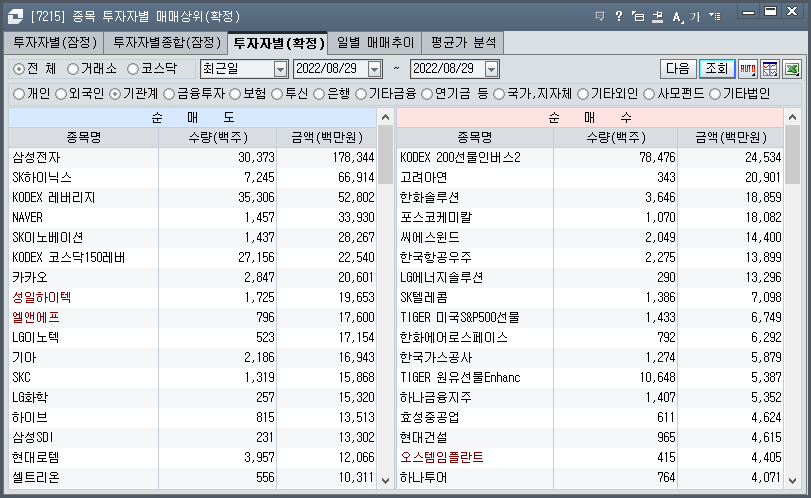The width and height of the screenshot is (811, 498).
Task: Choose the 기타외인 radio button
Action: pos(583,94)
